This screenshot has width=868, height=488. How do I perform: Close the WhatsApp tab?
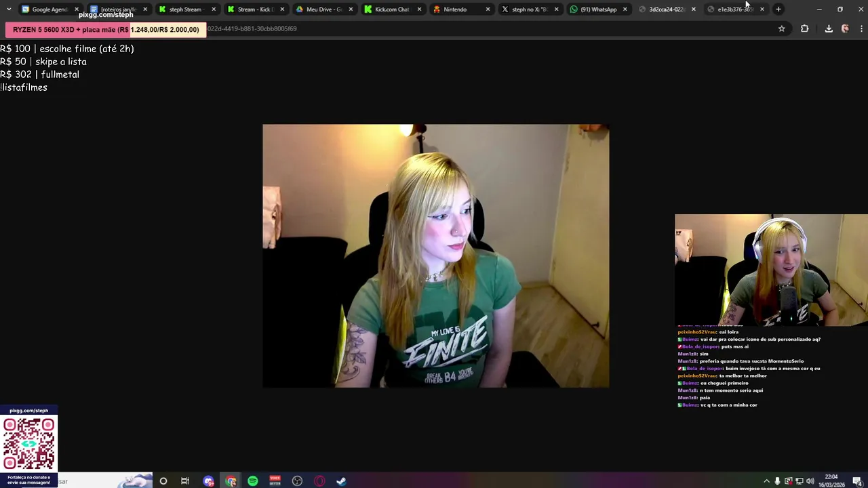625,9
